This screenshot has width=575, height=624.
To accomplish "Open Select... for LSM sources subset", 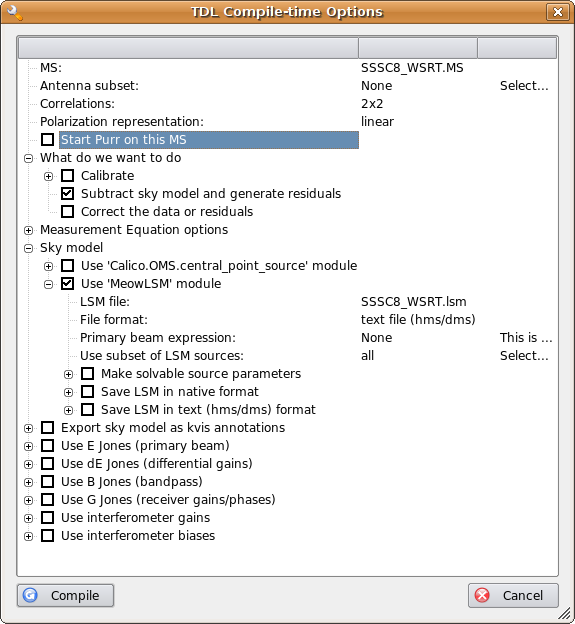I will (524, 355).
